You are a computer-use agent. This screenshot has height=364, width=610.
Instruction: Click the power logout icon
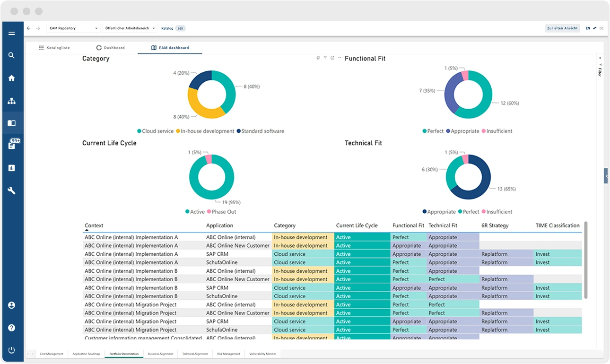[x=12, y=350]
